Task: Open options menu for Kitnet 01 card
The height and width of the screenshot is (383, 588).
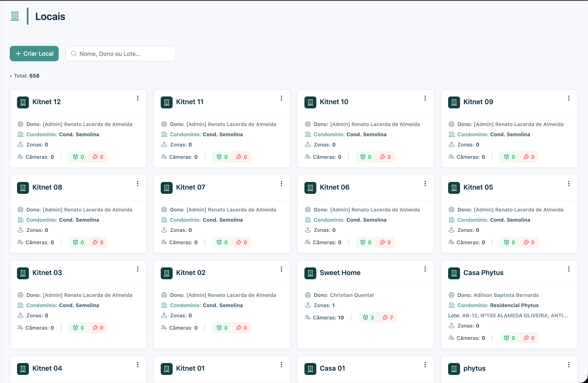Action: 281,365
